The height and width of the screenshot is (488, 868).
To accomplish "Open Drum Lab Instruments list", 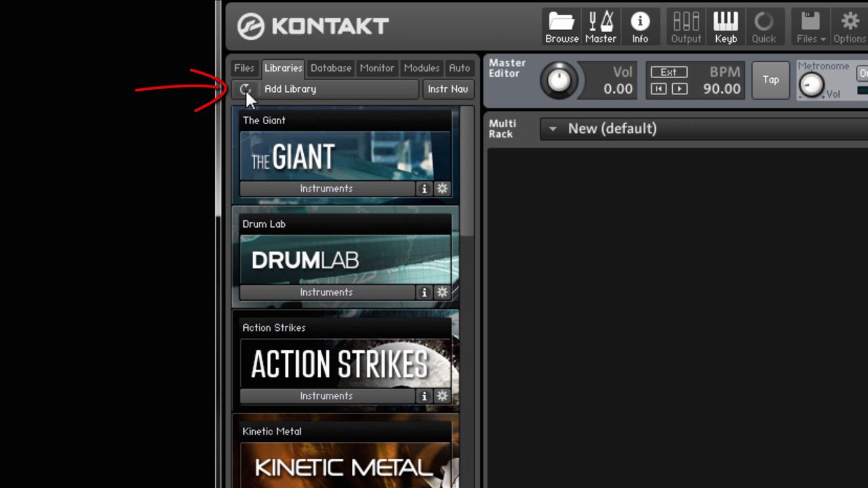I will pos(327,292).
